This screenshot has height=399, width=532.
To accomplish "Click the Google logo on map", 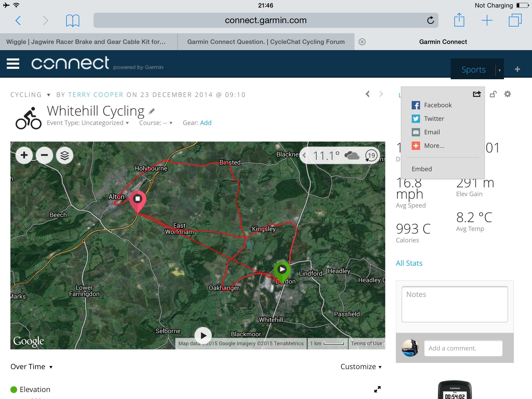I will [29, 341].
